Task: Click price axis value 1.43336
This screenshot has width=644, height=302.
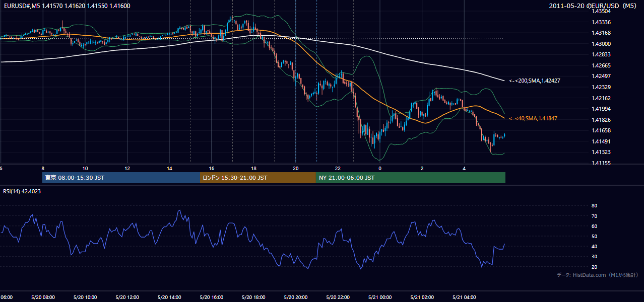Action: [x=601, y=22]
